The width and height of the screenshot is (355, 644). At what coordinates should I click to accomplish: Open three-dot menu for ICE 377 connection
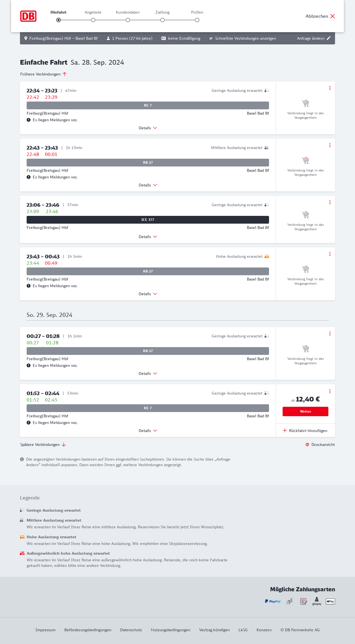(x=330, y=202)
